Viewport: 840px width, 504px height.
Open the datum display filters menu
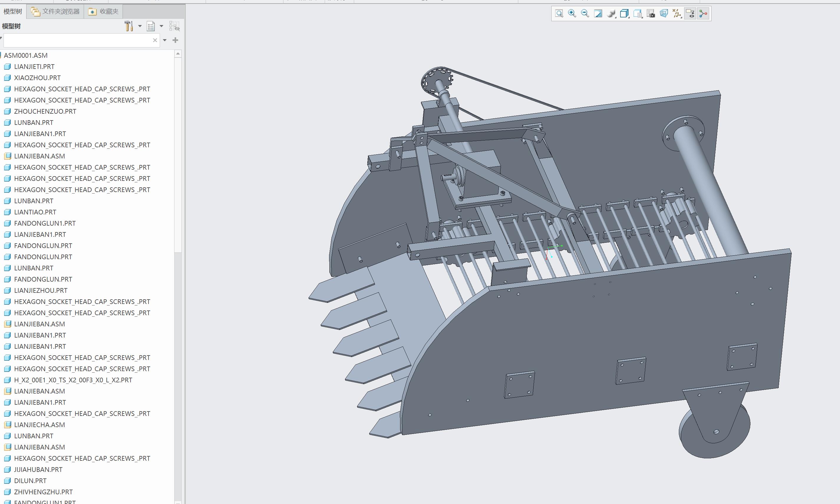[x=677, y=14]
